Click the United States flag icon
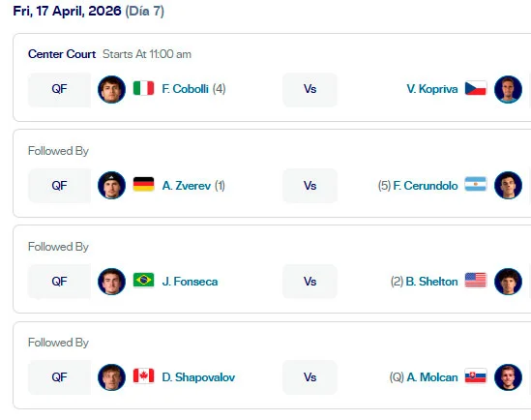 point(476,280)
